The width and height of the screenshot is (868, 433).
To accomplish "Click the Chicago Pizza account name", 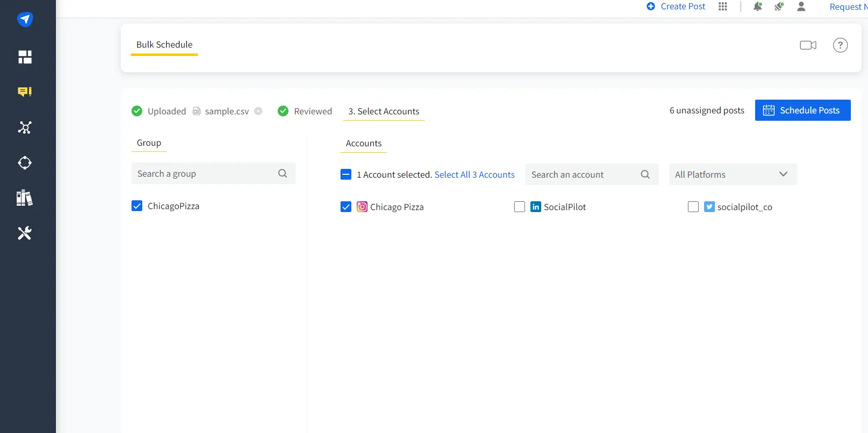I will tap(397, 207).
